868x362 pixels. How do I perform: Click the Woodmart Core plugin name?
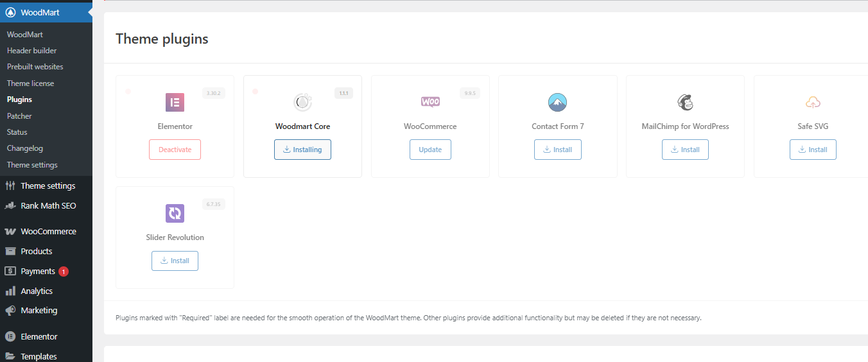[302, 126]
